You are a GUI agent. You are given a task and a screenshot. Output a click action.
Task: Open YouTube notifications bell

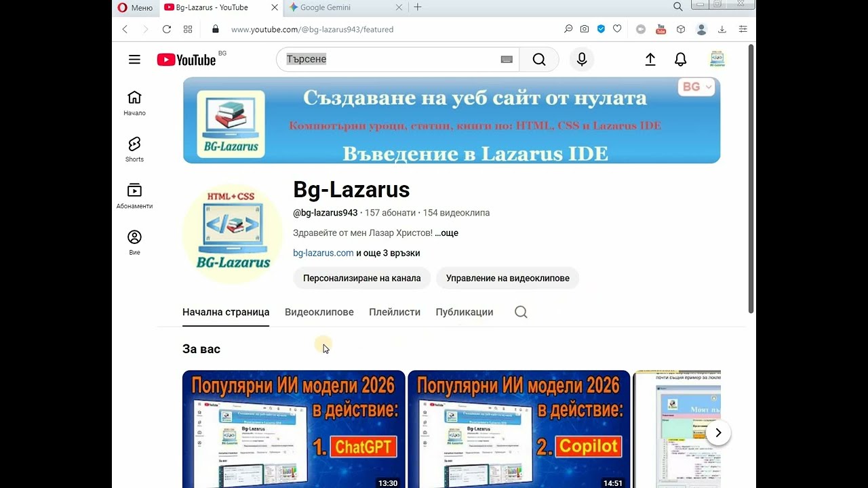(681, 60)
